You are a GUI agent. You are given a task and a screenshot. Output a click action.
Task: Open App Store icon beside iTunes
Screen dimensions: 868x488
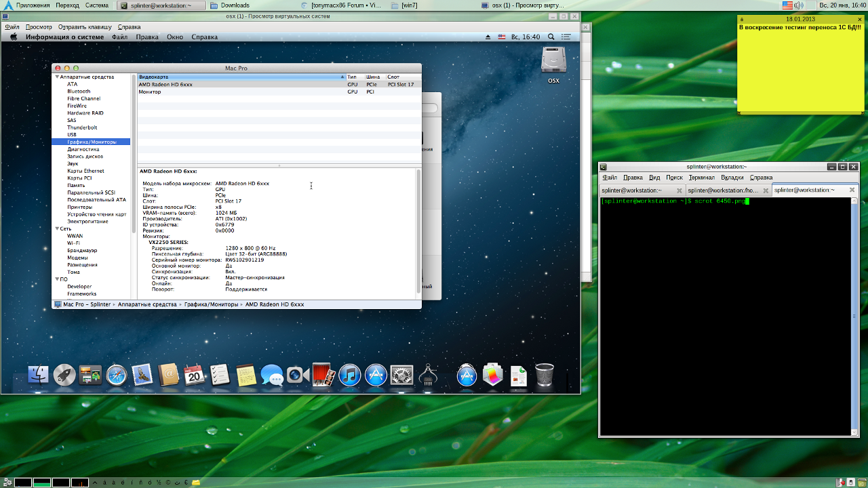point(376,375)
